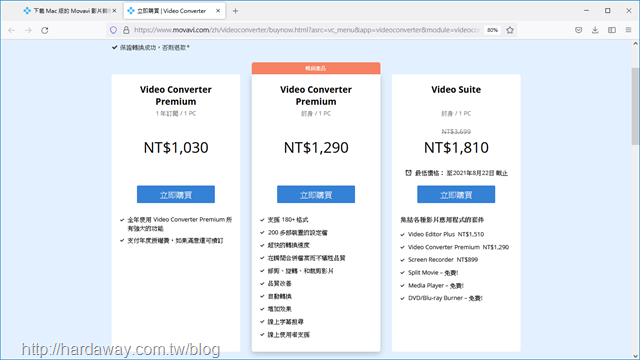Click the NT$1,290 price text
Image resolution: width=640 pixels, height=360 pixels.
[316, 148]
